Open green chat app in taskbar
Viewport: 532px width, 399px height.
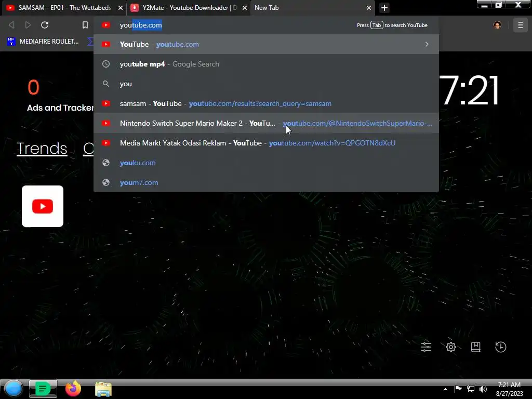[43, 389]
